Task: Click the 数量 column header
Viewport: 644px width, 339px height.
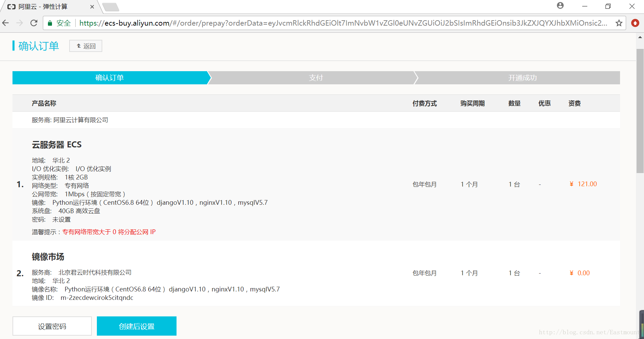Action: pyautogui.click(x=514, y=103)
